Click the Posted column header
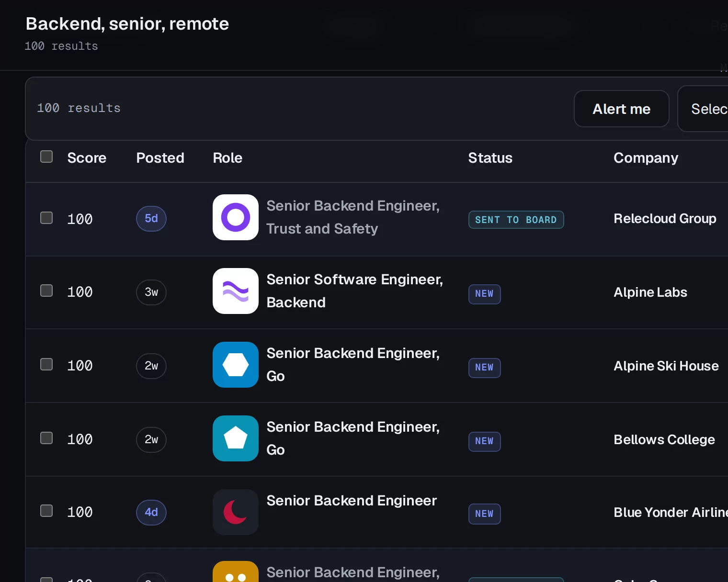This screenshot has height=582, width=728. click(x=160, y=158)
